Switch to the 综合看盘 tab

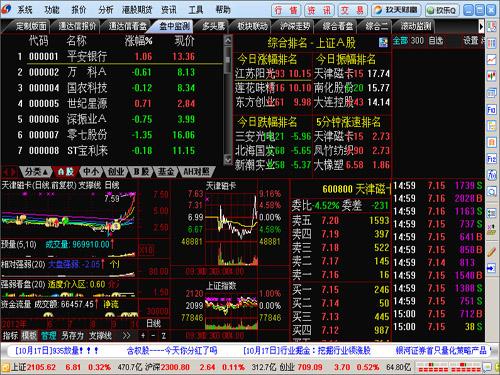(x=338, y=26)
